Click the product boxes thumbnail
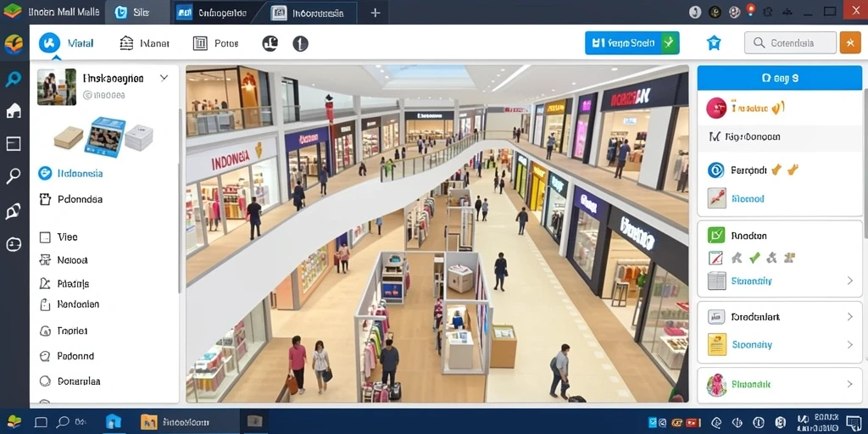 click(x=103, y=136)
